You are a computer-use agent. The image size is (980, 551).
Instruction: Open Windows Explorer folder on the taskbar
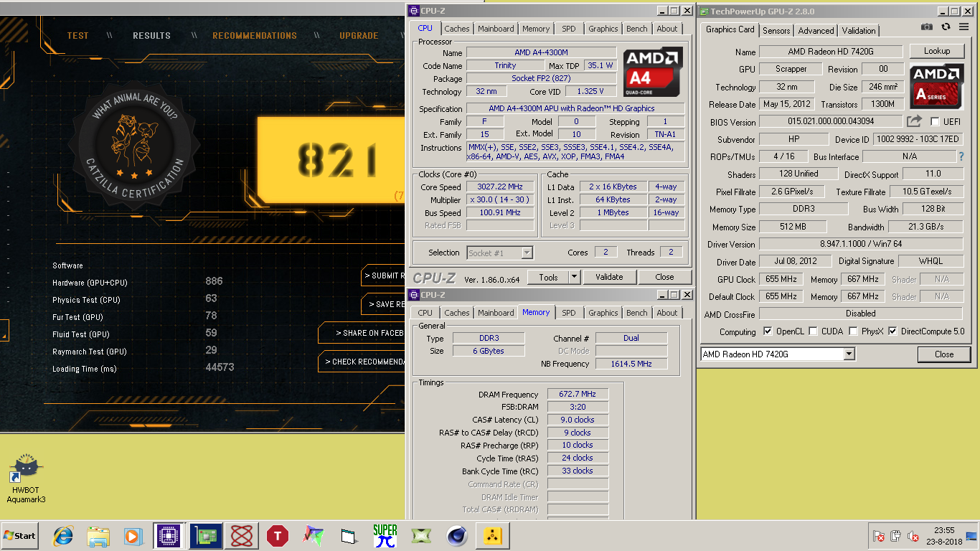point(98,536)
